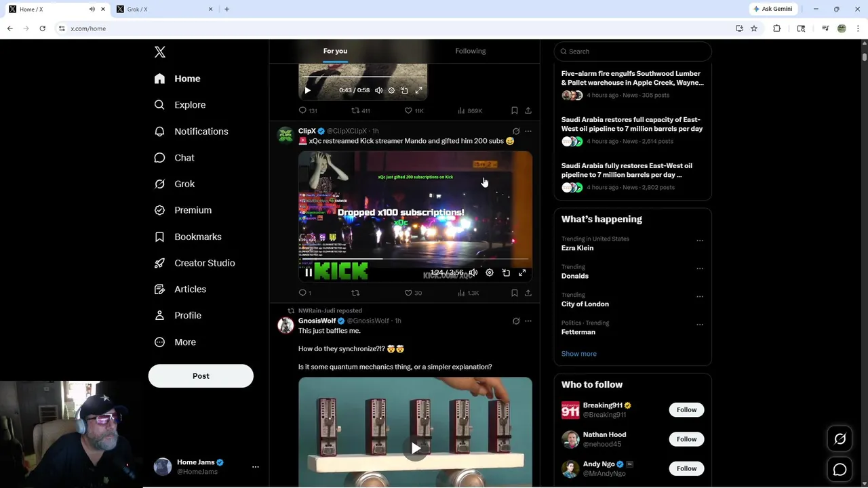Click in the Search field

click(633, 52)
